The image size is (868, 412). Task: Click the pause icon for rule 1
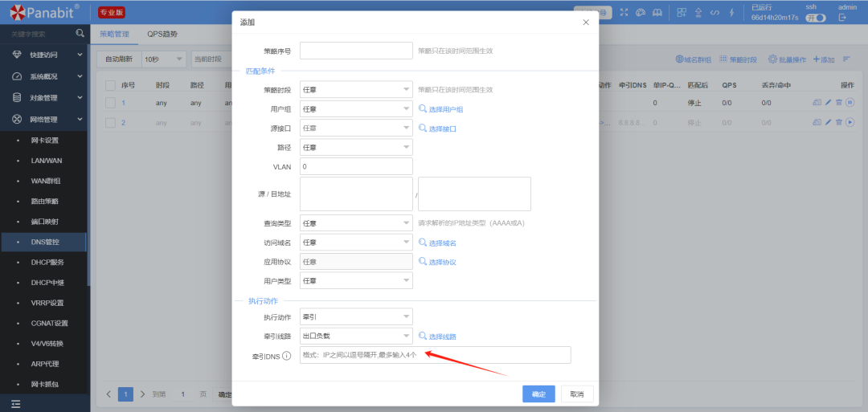(x=850, y=103)
